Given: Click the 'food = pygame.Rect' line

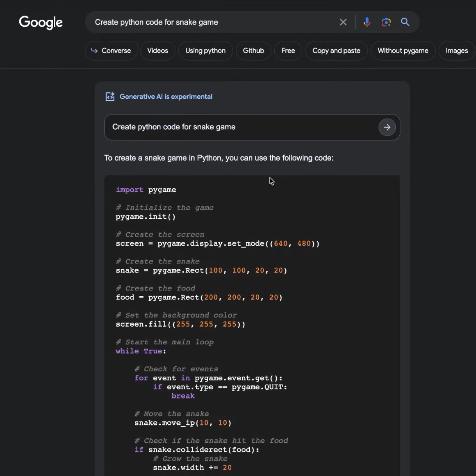Looking at the screenshot, I should [199, 297].
